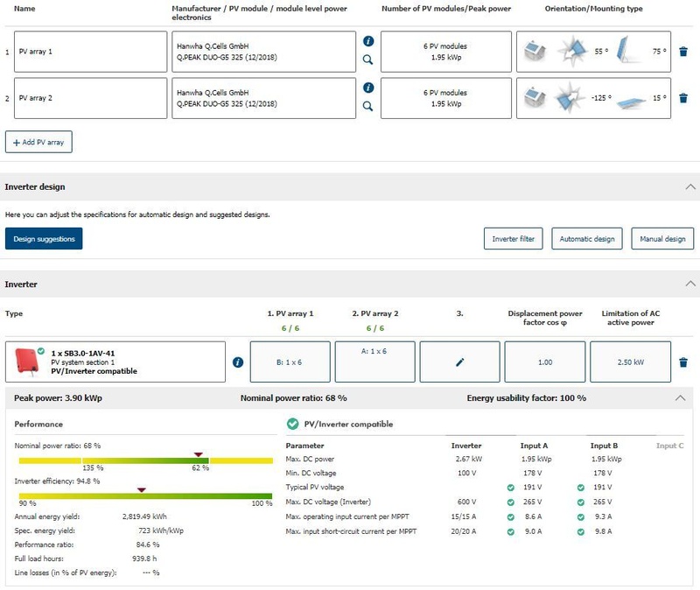Image resolution: width=700 pixels, height=590 pixels.
Task: Open Design suggestions
Action: tap(44, 238)
